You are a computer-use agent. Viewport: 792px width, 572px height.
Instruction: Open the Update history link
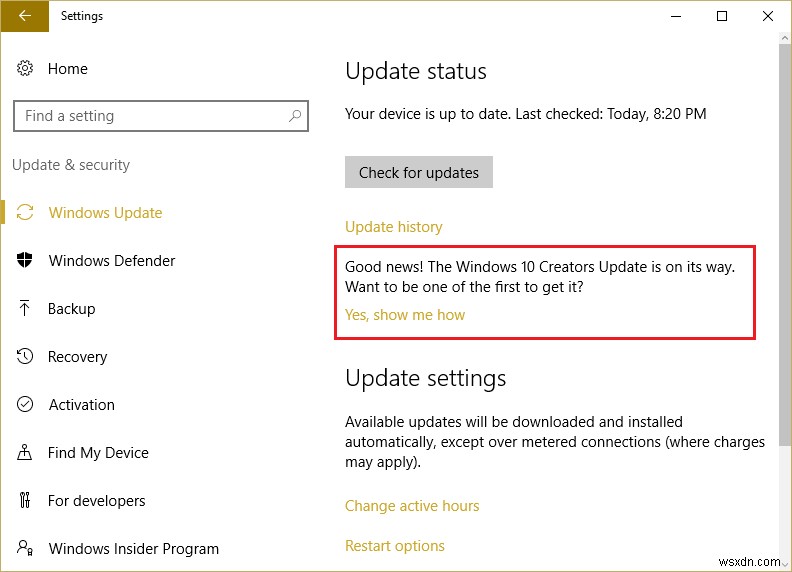[393, 227]
